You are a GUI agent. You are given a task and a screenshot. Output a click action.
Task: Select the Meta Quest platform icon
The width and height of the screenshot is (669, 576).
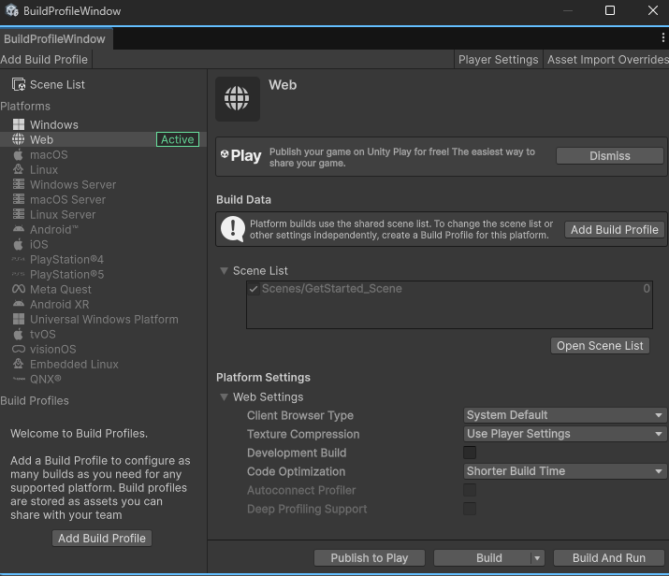[x=18, y=290]
